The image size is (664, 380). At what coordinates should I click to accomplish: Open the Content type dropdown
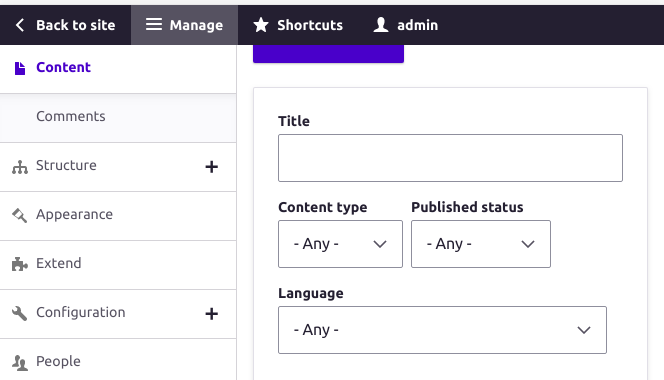340,244
